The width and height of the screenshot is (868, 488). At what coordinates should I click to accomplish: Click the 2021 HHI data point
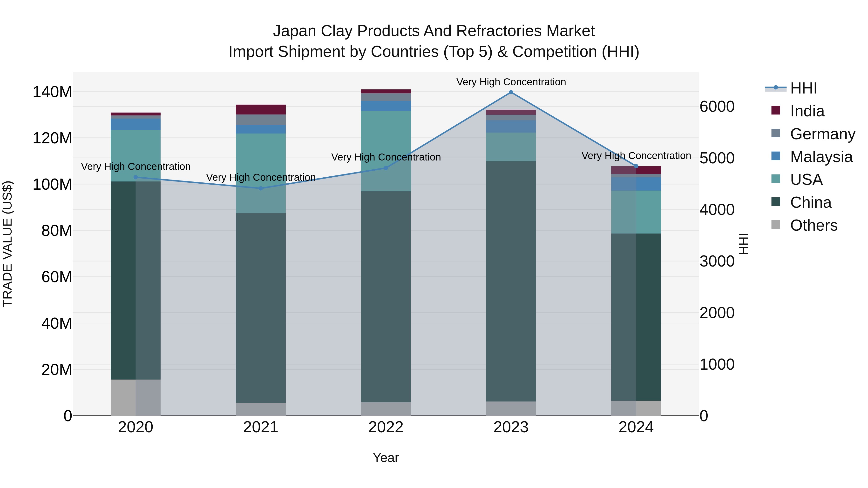pyautogui.click(x=261, y=188)
